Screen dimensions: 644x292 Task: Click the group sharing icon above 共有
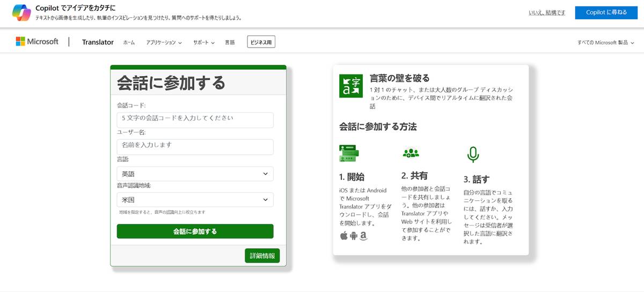(411, 153)
